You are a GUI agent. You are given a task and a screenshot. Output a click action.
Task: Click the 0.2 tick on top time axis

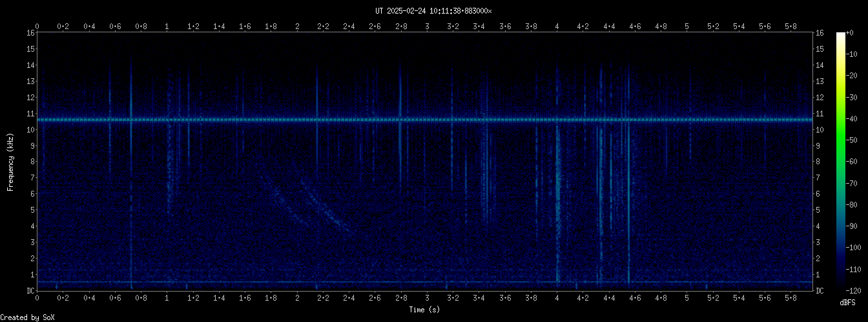[63, 27]
